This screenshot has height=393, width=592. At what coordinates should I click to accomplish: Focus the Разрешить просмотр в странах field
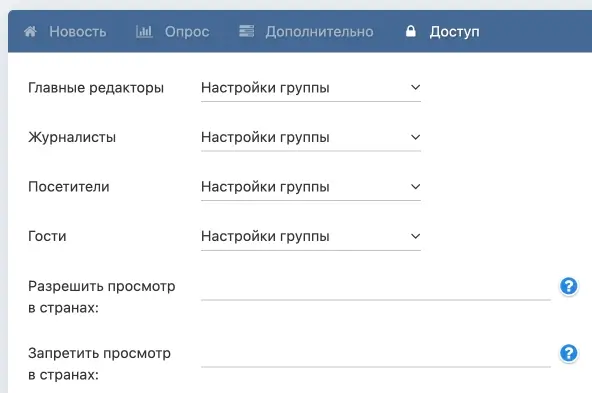coord(376,287)
